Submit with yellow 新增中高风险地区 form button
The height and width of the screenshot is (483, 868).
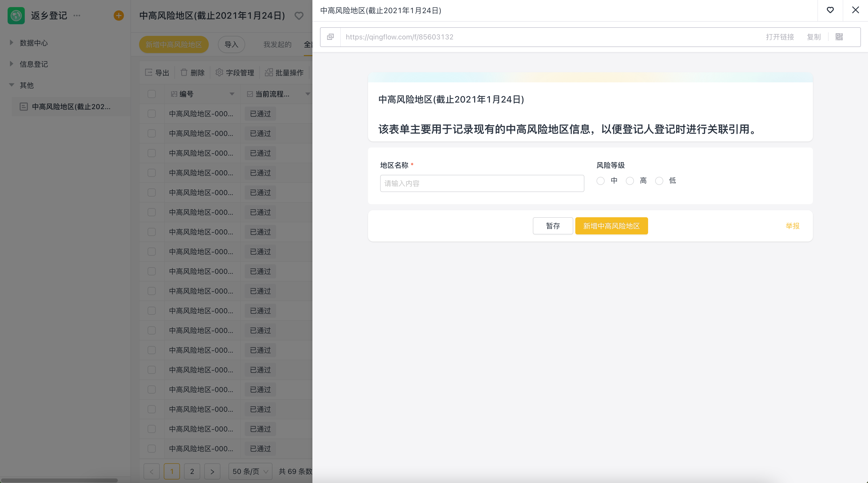(x=611, y=226)
